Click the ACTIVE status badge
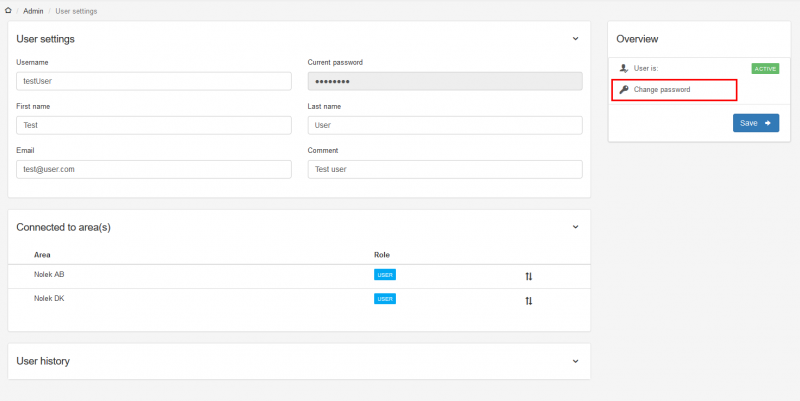Viewport: 800px width, 401px height. point(765,69)
